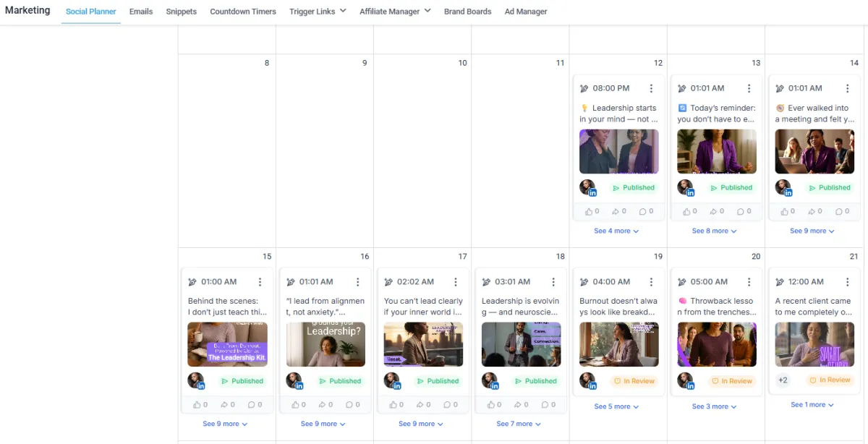Viewport: 868px width, 444px height.
Task: Click In Review status on 04:00 AM post
Action: 634,381
